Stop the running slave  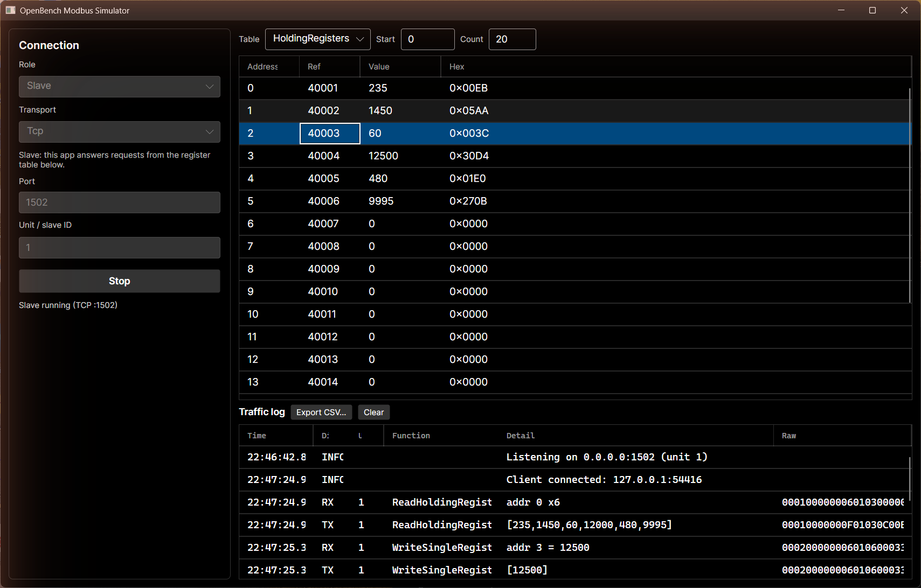click(120, 281)
